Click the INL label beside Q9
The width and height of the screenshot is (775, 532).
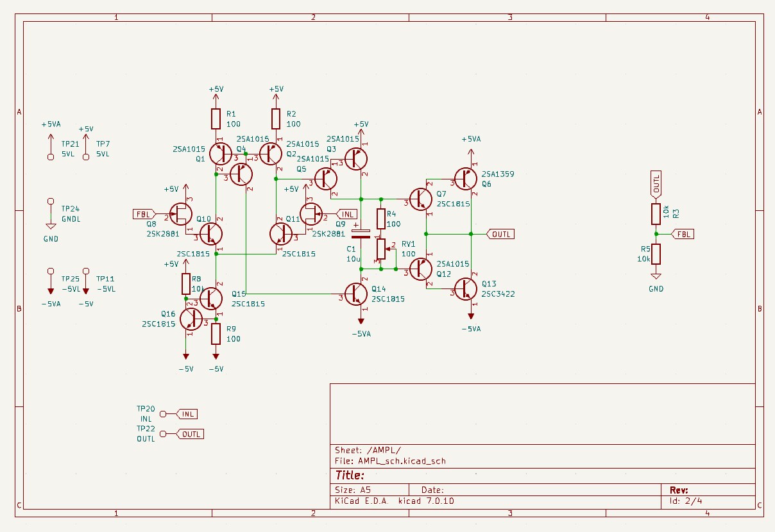pyautogui.click(x=346, y=213)
